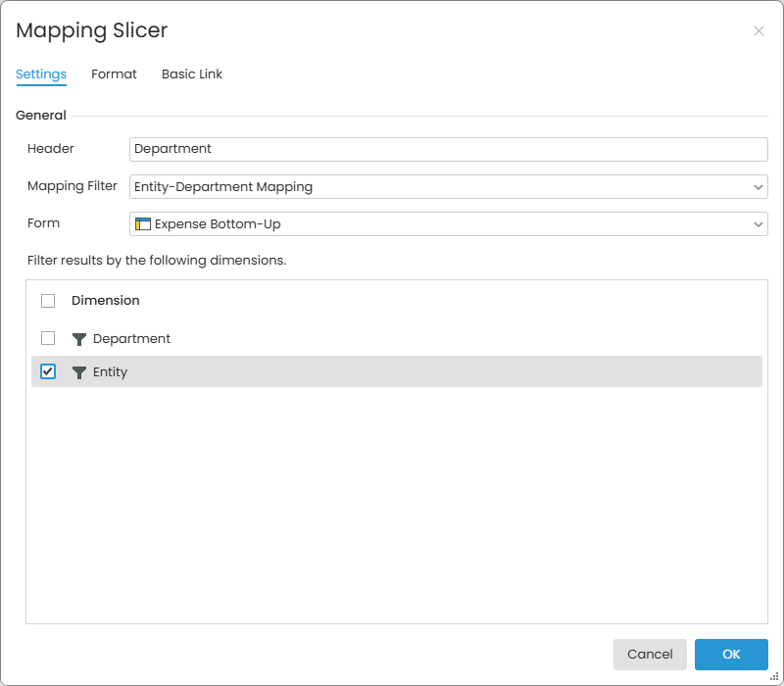Viewport: 784px width, 686px height.
Task: Select the Settings tab
Action: (x=41, y=74)
